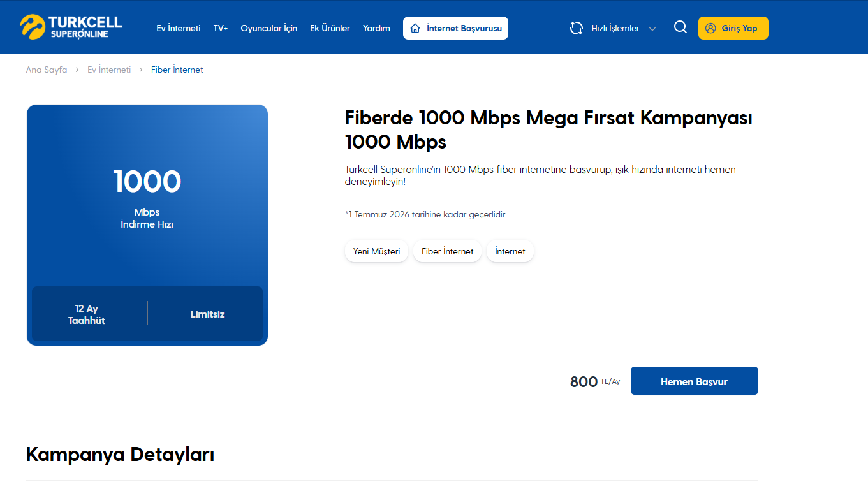Click the Fiber İnternet breadcrumb link
The width and height of the screenshot is (868, 484).
coord(177,70)
